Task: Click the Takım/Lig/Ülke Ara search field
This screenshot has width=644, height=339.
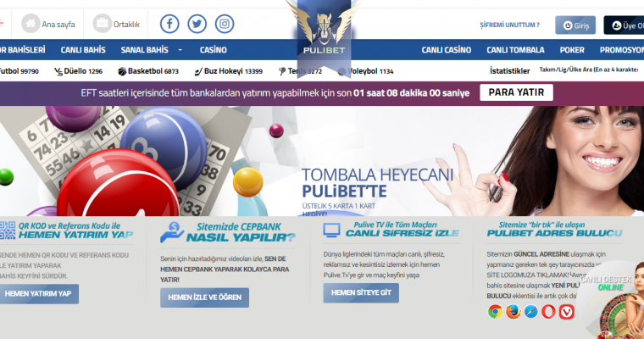Action: tap(589, 69)
